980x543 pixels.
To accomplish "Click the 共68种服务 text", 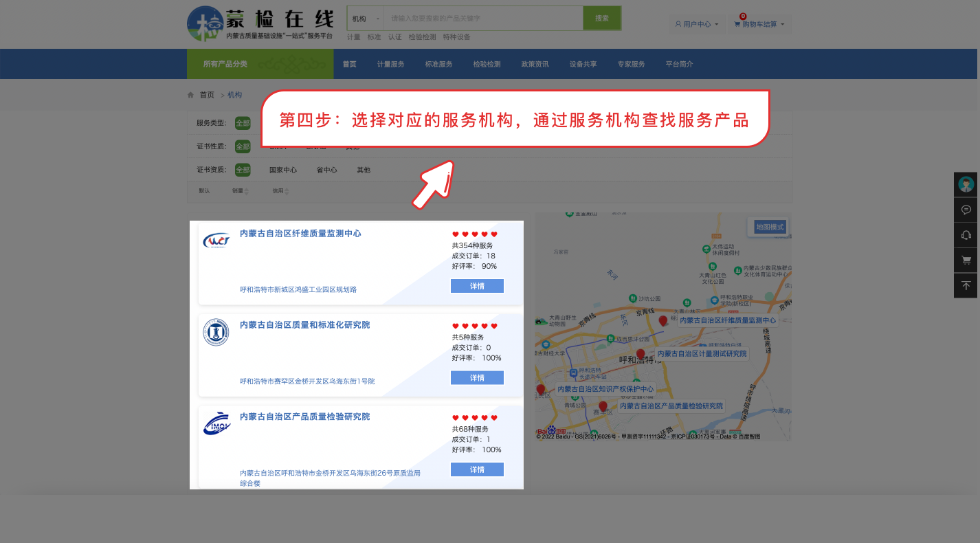I will (470, 429).
